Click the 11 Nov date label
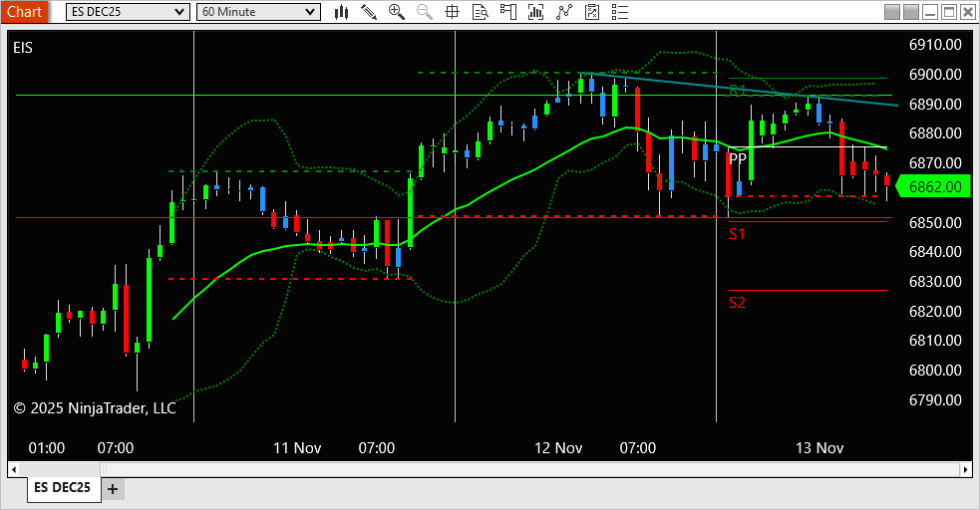Screen dimensions: 980x510 coord(297,448)
